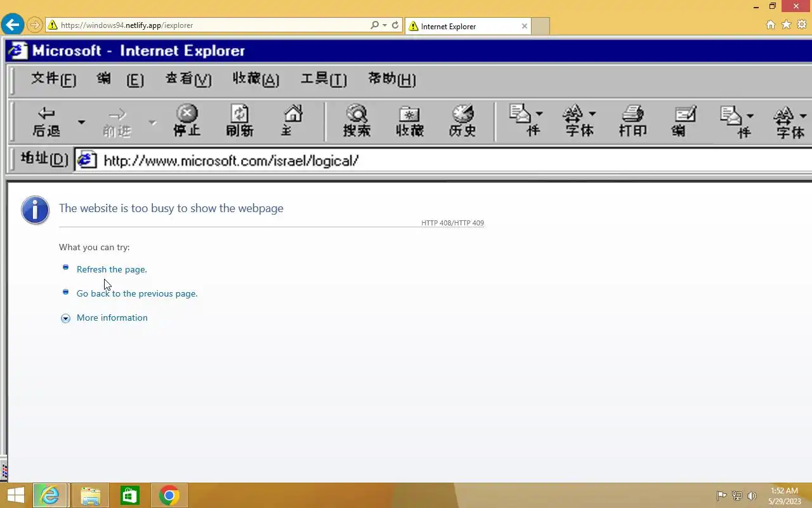Image resolution: width=812 pixels, height=508 pixels.
Task: Expand the first mail button dropdown arrow
Action: click(539, 114)
